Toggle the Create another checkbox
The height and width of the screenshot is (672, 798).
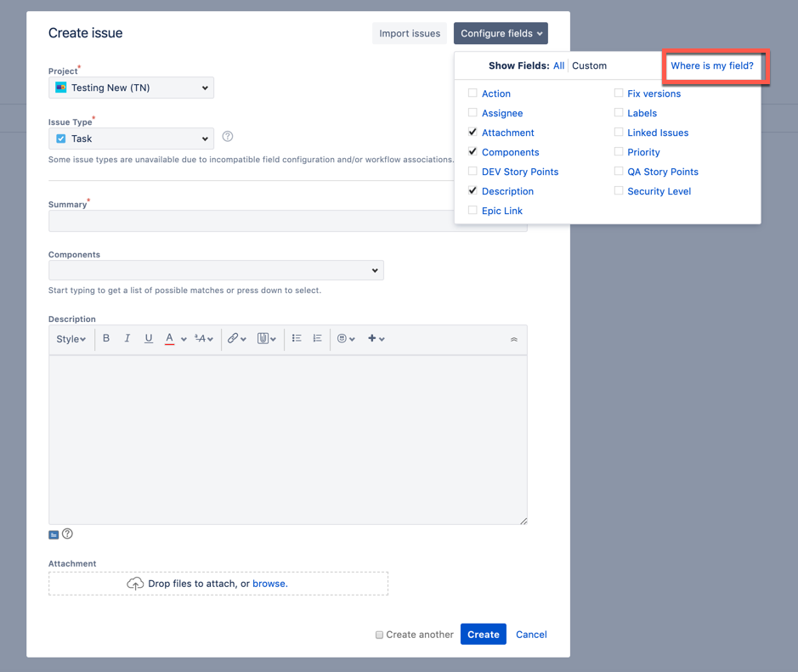point(379,635)
